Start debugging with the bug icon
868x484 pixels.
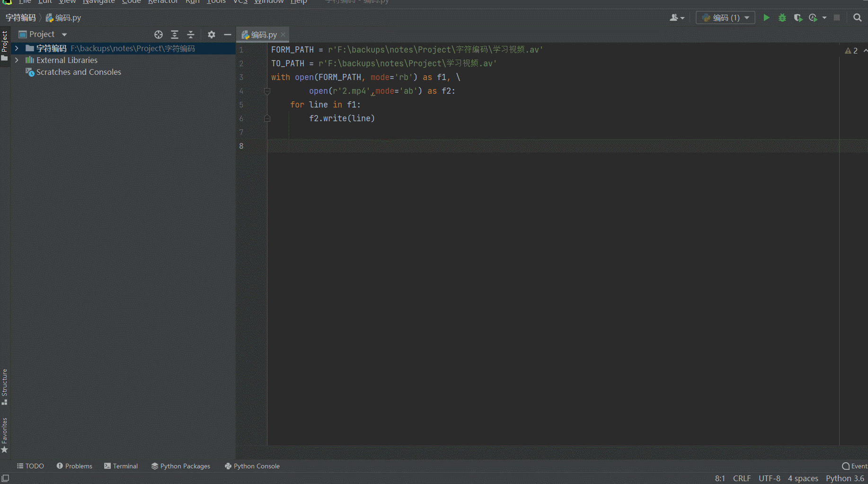(782, 18)
